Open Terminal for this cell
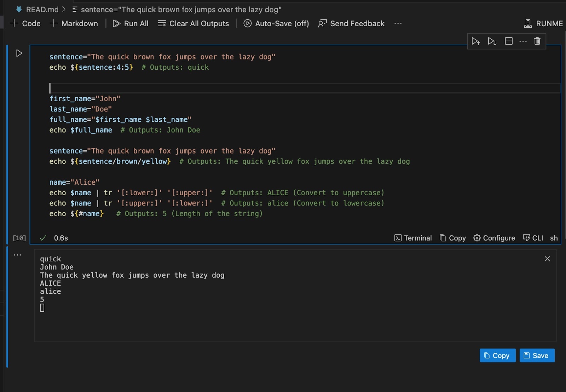Image resolution: width=566 pixels, height=392 pixels. click(x=413, y=238)
